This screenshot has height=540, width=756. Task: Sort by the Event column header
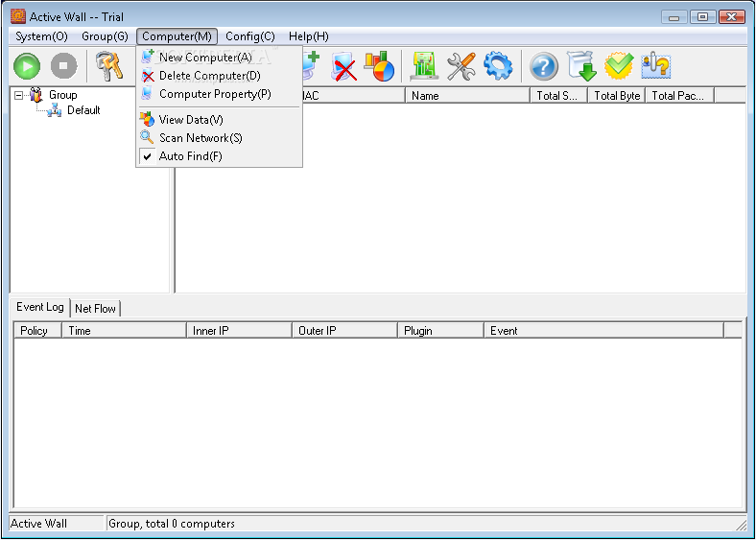pos(604,331)
